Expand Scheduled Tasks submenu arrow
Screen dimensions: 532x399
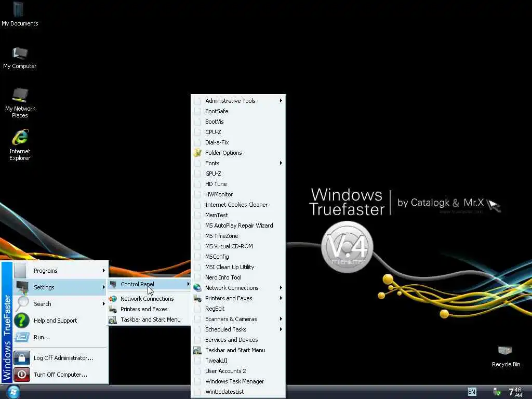pos(281,329)
